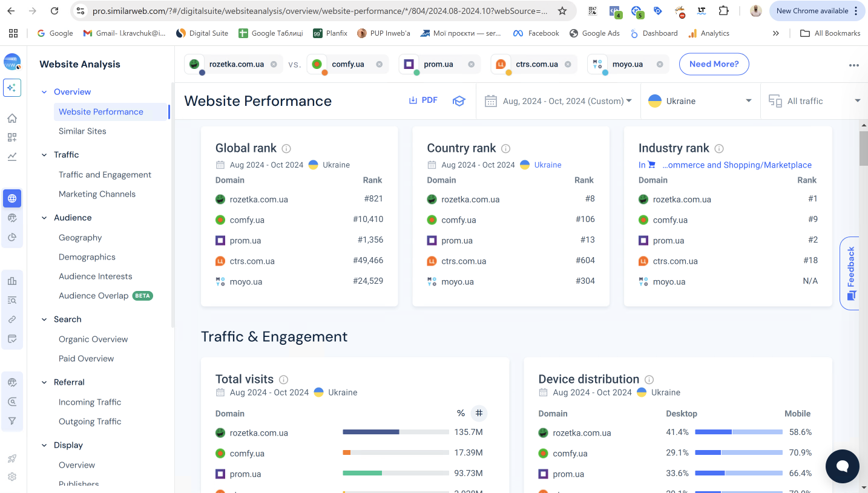Click the highlighted globe website analysis icon

tap(12, 198)
